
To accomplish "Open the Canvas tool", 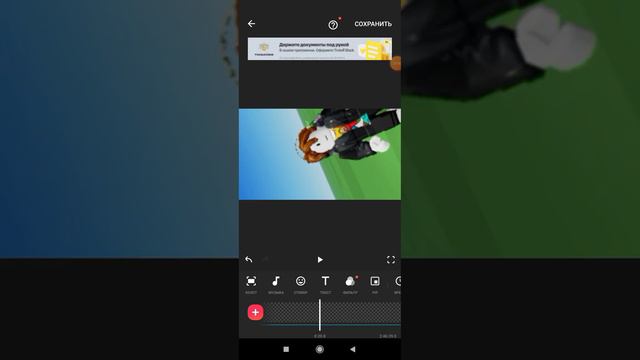I will (251, 284).
